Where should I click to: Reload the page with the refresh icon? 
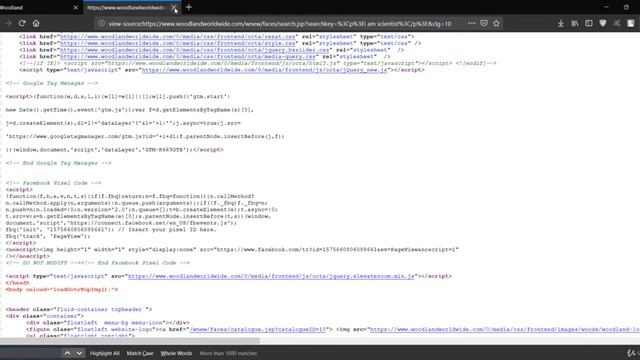click(22, 23)
